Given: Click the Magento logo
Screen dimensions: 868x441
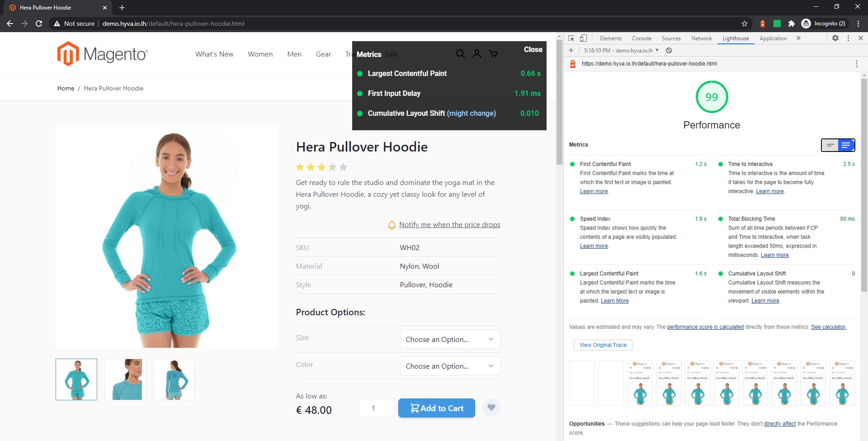Looking at the screenshot, I should (103, 54).
